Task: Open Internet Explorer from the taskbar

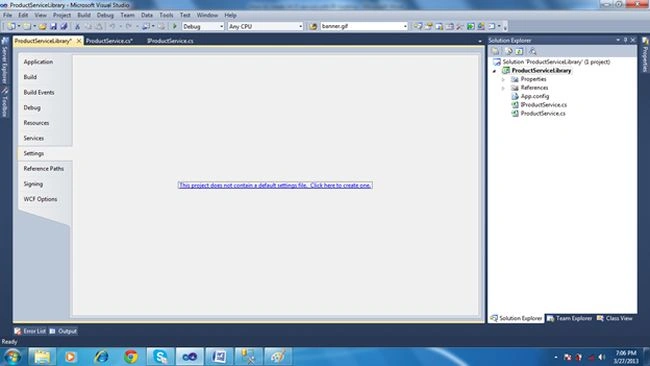Action: pyautogui.click(x=101, y=356)
